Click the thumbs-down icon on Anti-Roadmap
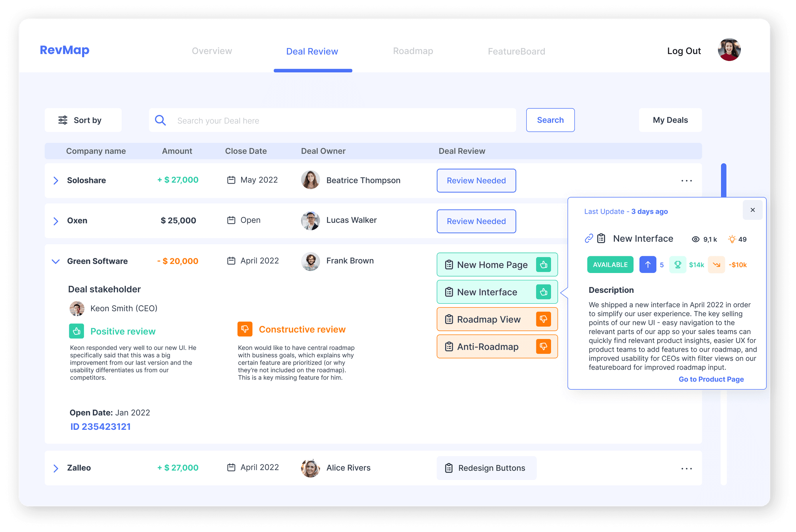This screenshot has height=532, width=796. tap(543, 346)
